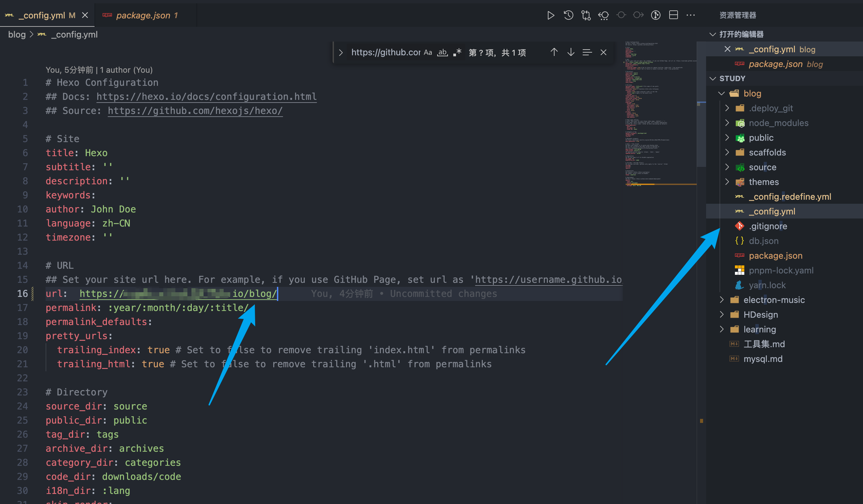
Task: Open the Changes comparison icon
Action: coord(603,15)
